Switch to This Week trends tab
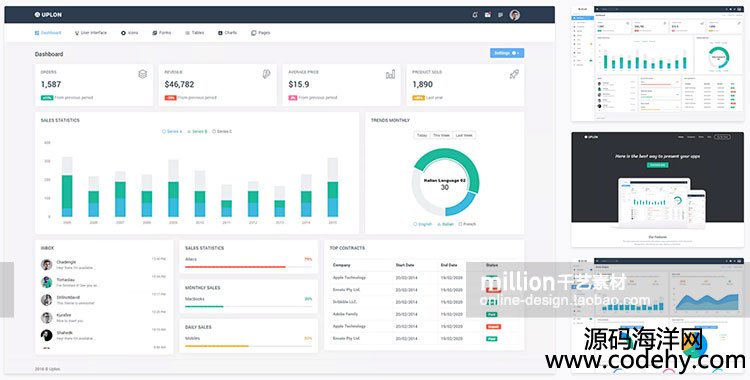This screenshot has height=380, width=750. point(441,135)
